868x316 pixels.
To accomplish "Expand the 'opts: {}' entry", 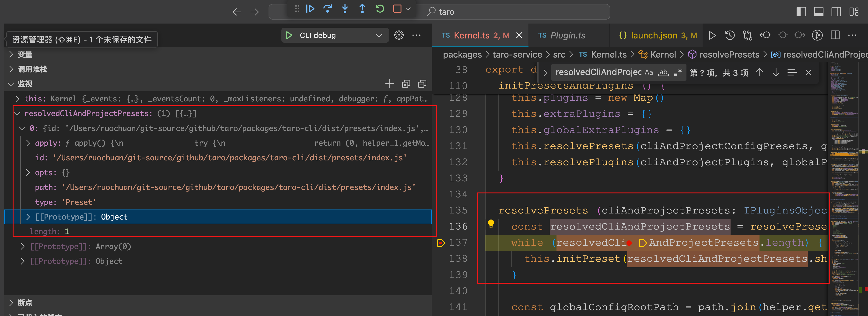I will [x=28, y=173].
